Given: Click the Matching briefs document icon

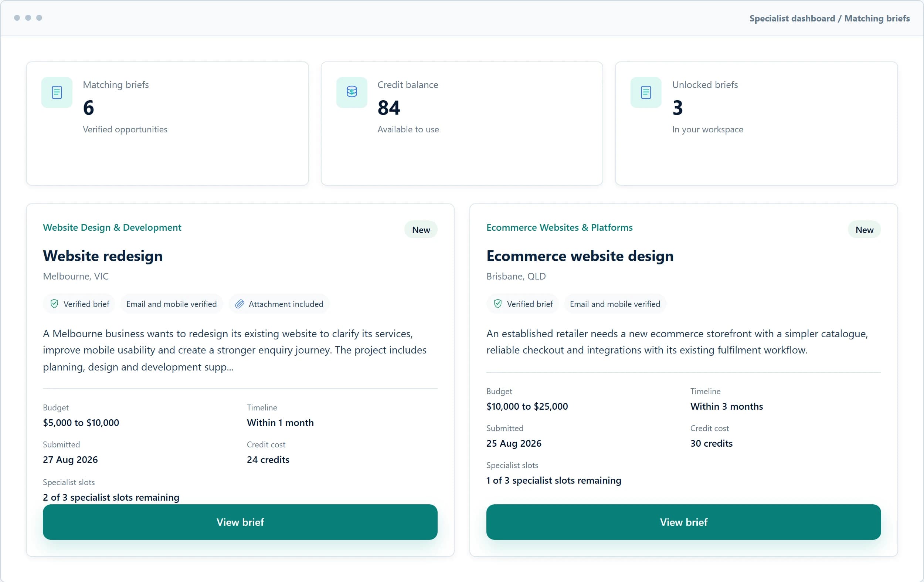Looking at the screenshot, I should pos(57,92).
